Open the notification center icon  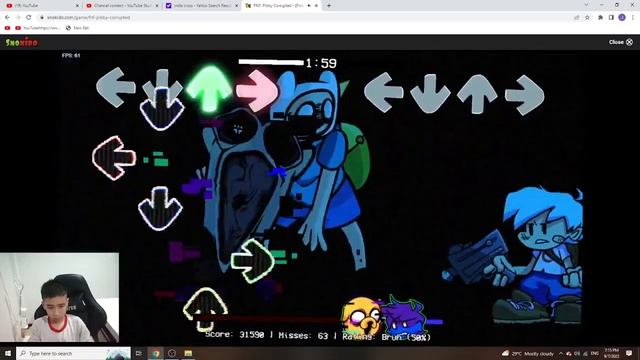tap(629, 353)
